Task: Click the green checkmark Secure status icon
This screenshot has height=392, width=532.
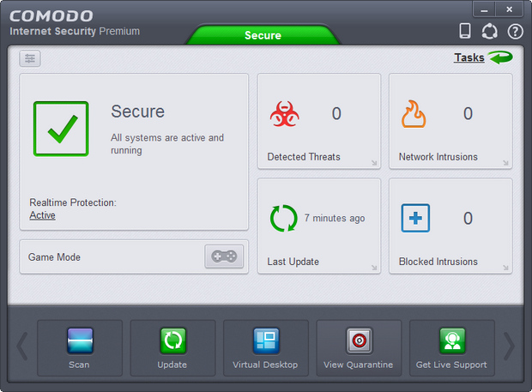Action: 61,129
